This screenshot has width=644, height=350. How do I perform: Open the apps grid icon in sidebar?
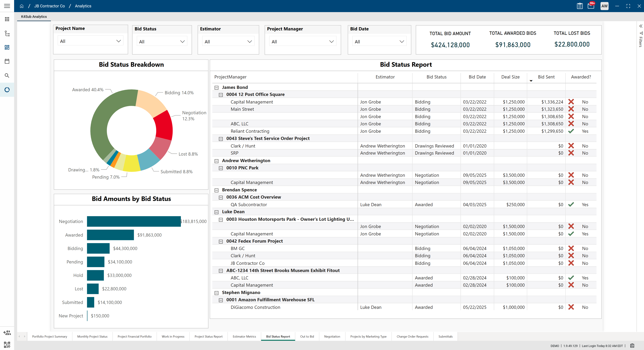[7, 19]
